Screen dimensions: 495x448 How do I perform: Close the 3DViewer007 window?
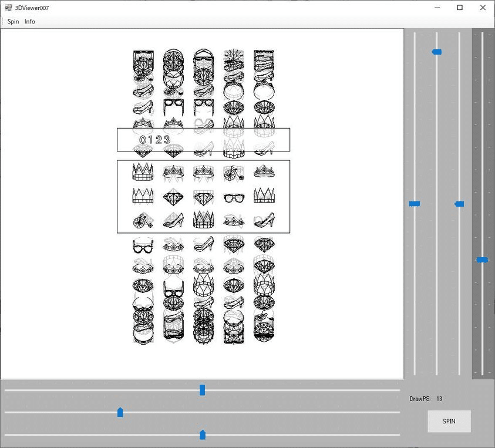coord(483,8)
